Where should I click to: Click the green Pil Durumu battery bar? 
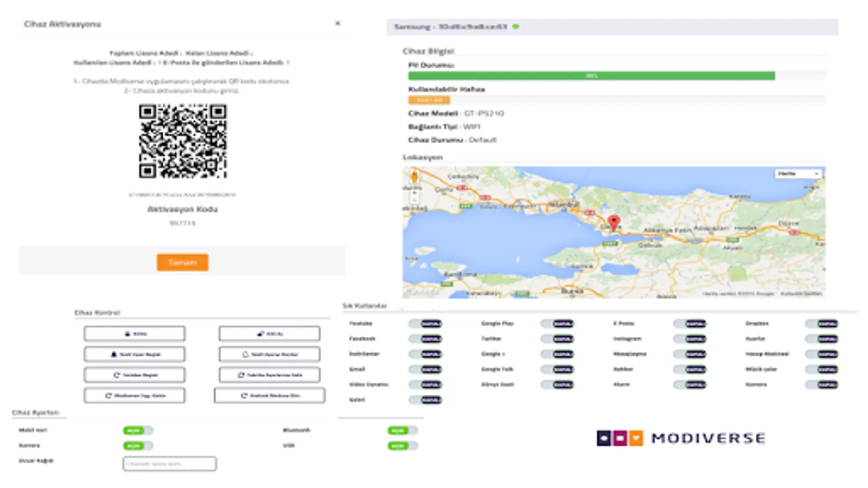click(x=591, y=76)
